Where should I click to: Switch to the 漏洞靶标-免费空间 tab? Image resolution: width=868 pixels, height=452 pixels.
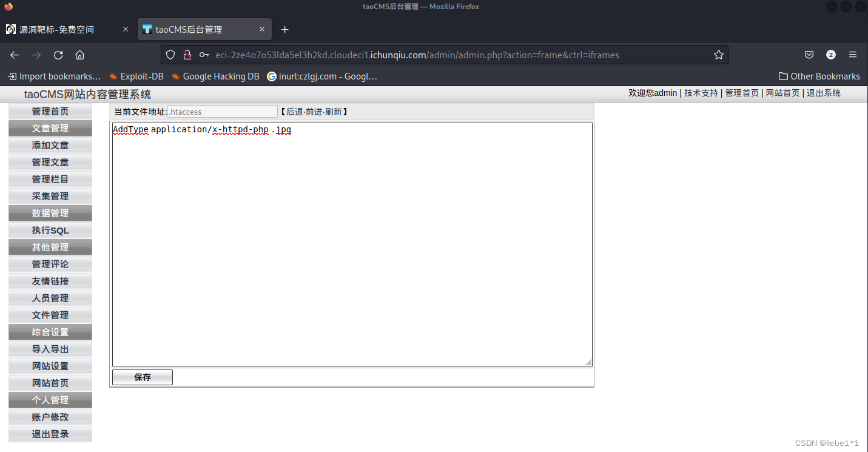tap(68, 29)
